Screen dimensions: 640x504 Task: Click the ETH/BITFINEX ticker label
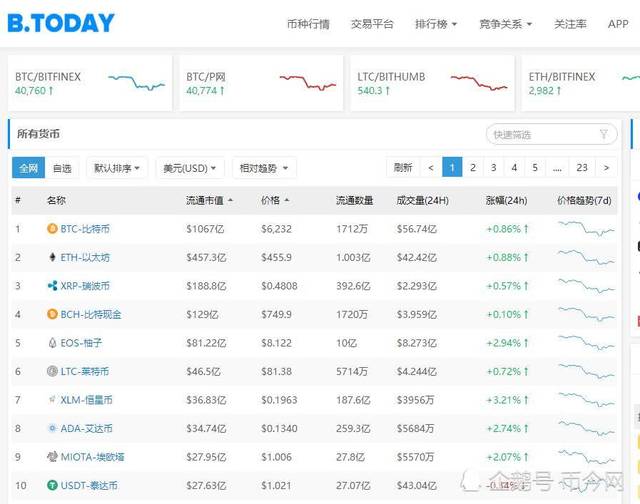click(x=562, y=77)
